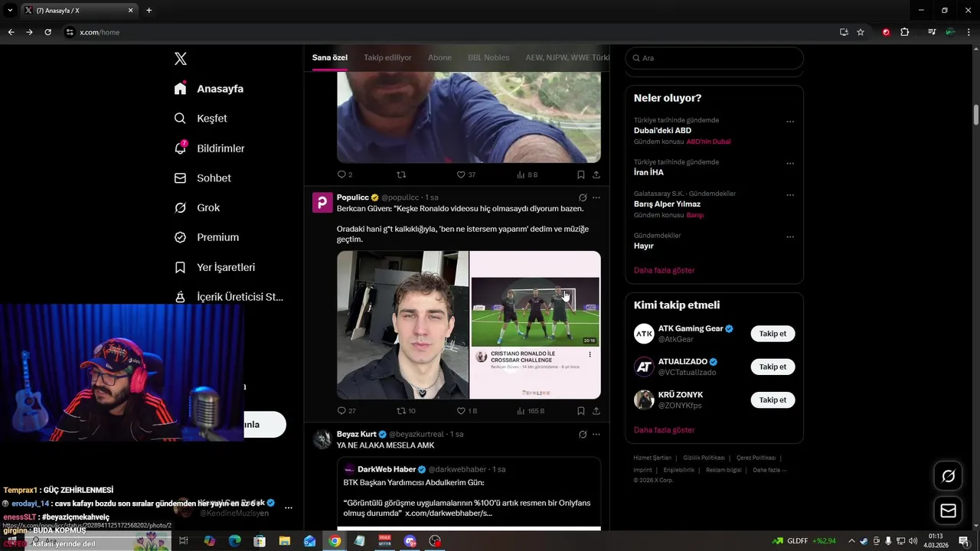Screen dimensions: 980x551
Task: Follow ATK Gaming Gear
Action: (773, 334)
